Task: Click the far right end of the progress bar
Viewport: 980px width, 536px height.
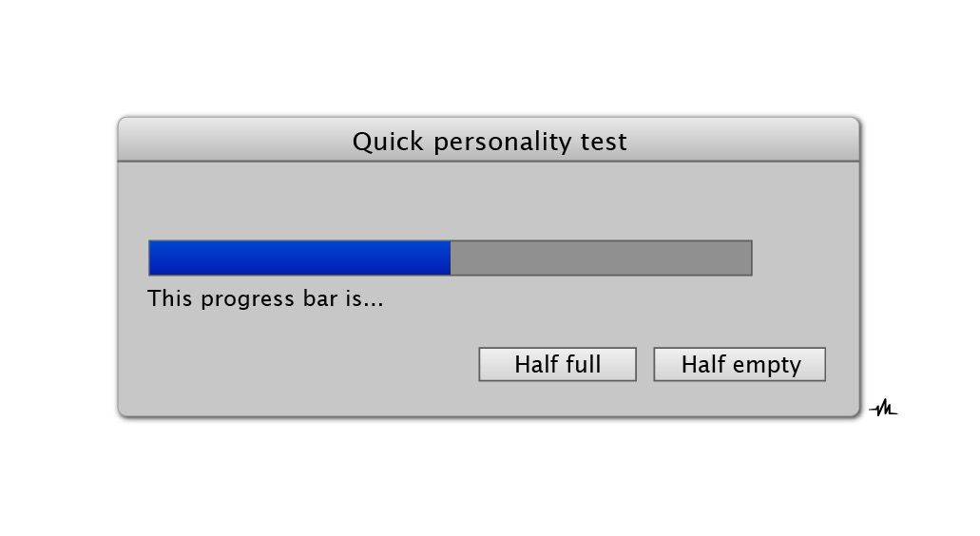Action: [x=748, y=258]
